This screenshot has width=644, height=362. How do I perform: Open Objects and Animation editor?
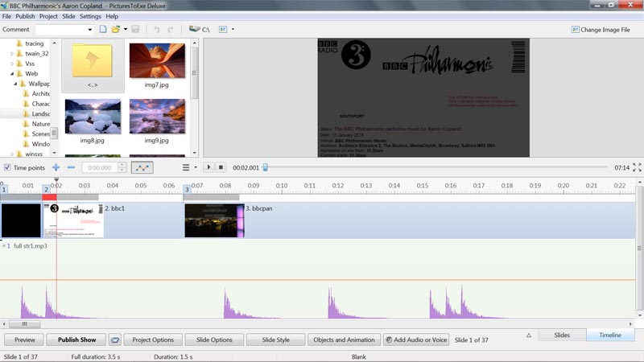point(344,339)
